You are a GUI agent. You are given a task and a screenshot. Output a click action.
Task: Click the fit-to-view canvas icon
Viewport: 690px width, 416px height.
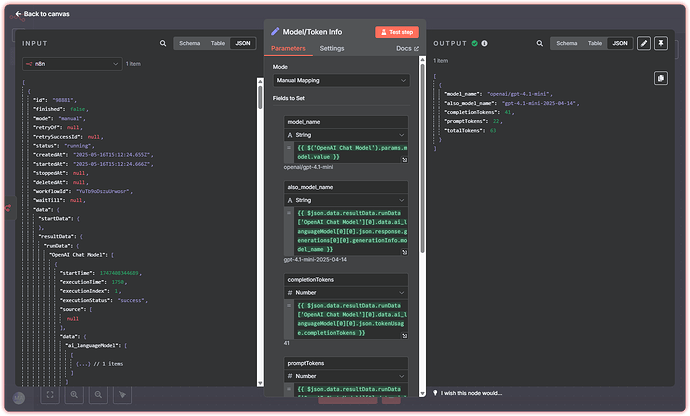pyautogui.click(x=50, y=394)
